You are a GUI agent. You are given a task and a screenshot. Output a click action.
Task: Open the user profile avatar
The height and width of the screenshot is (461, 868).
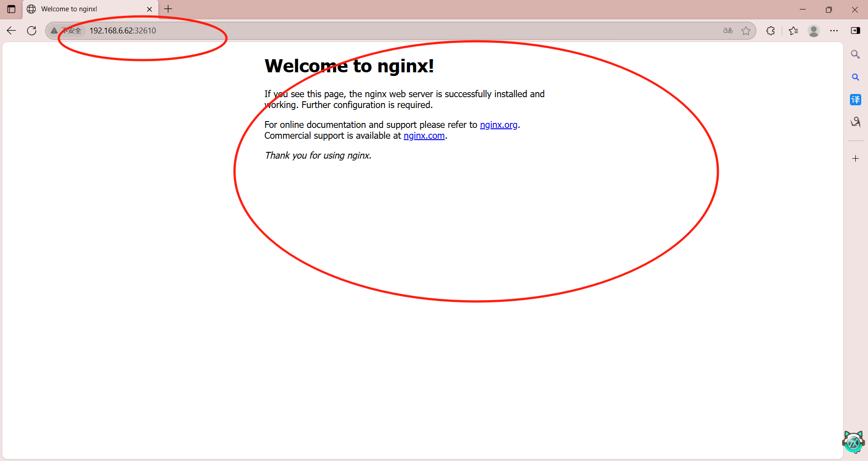pos(814,31)
